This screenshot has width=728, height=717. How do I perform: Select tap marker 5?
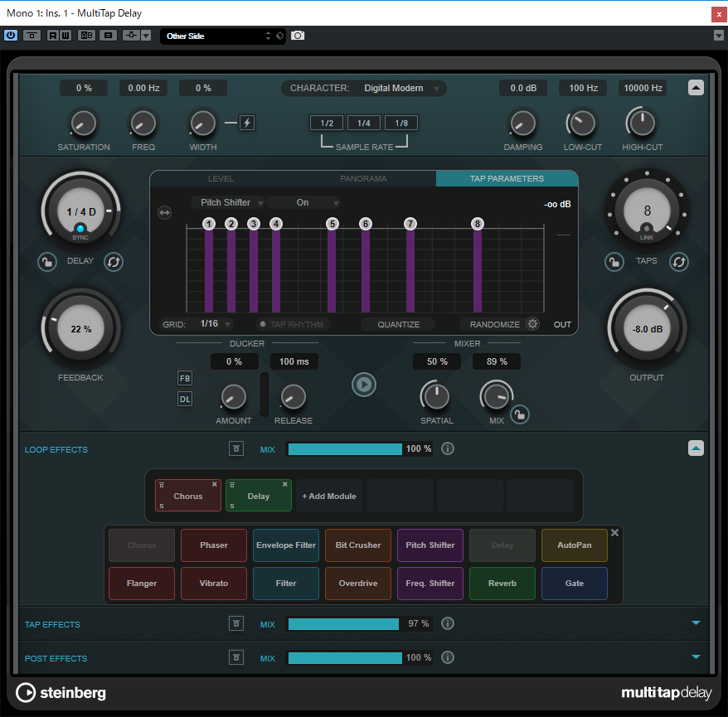(332, 224)
